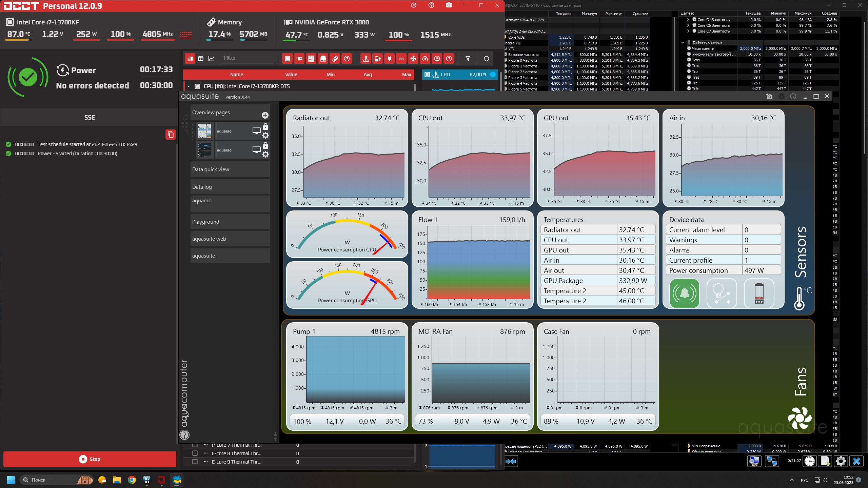Copy the log using the red clipboard icon

point(171,135)
